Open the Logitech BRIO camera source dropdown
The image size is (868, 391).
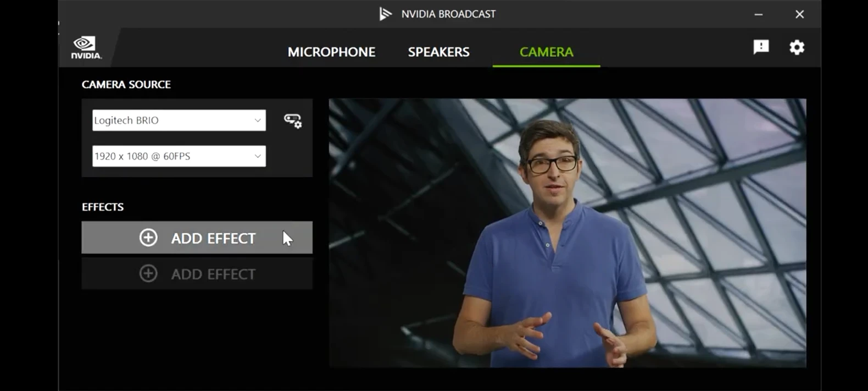[179, 120]
